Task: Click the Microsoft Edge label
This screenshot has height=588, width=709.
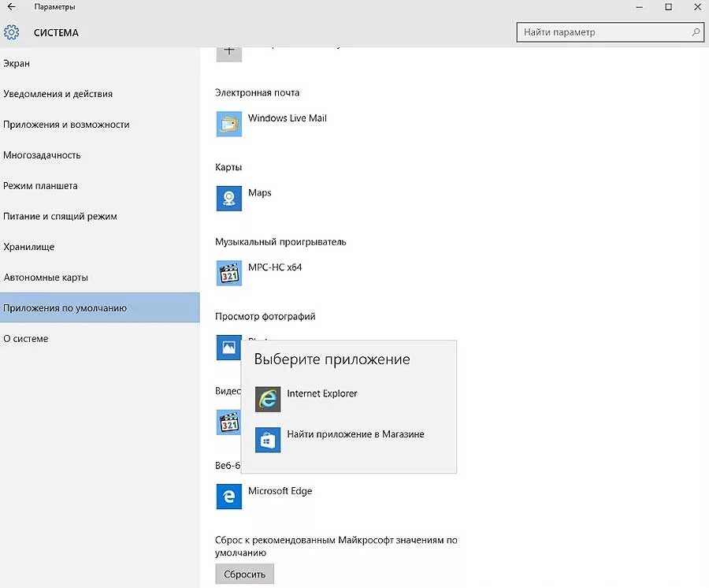Action: (x=280, y=491)
